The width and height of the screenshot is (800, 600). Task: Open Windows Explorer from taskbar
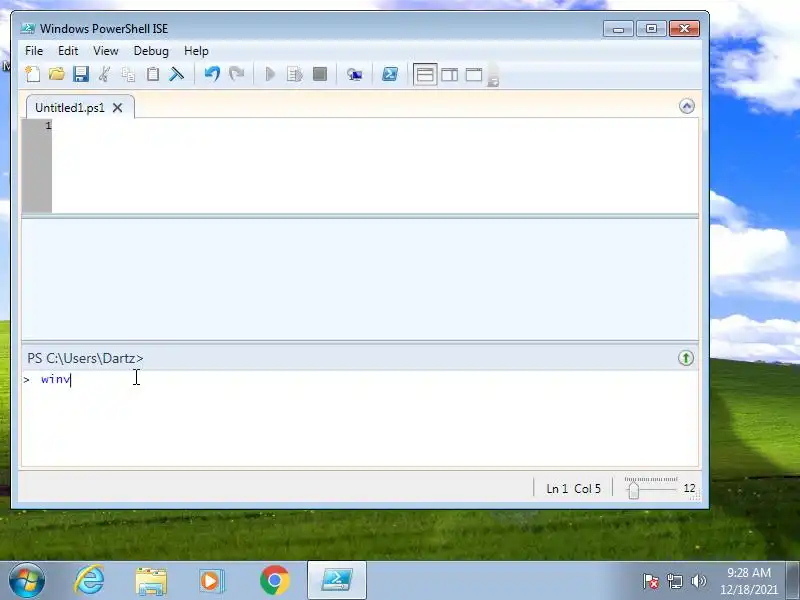[x=151, y=581]
